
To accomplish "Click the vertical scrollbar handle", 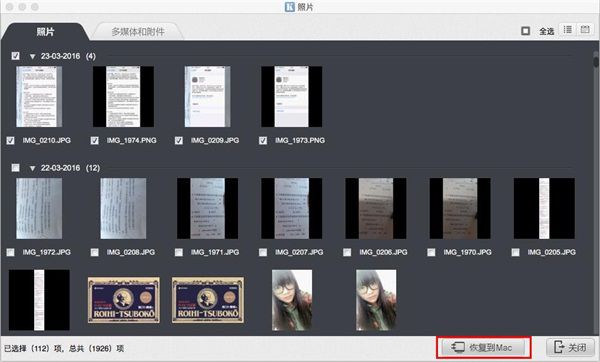I will (596, 60).
